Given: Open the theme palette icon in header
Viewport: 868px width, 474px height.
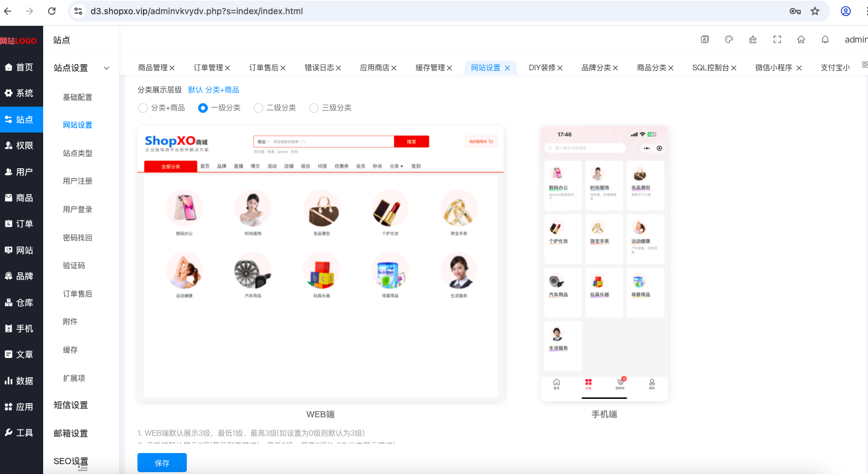Looking at the screenshot, I should [x=729, y=39].
